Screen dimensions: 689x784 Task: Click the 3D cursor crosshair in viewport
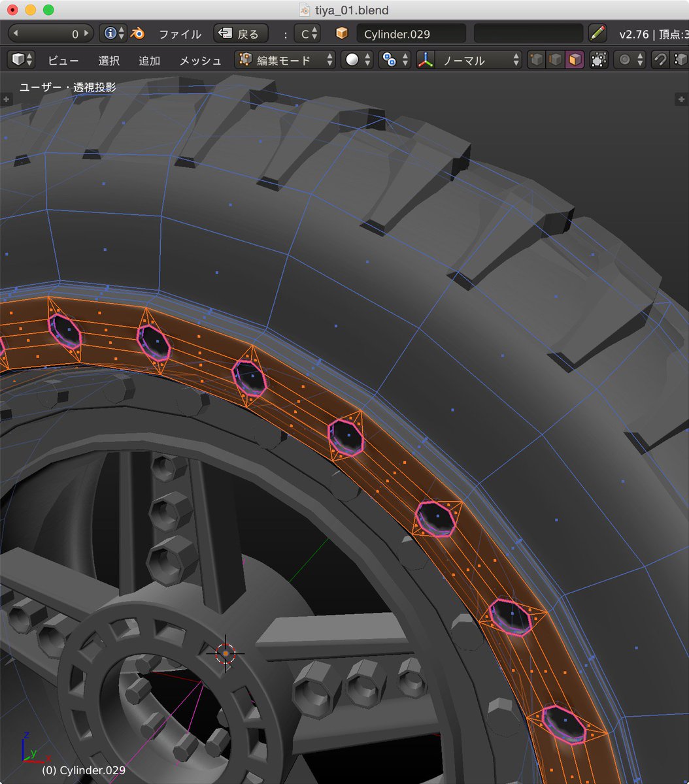[x=226, y=652]
